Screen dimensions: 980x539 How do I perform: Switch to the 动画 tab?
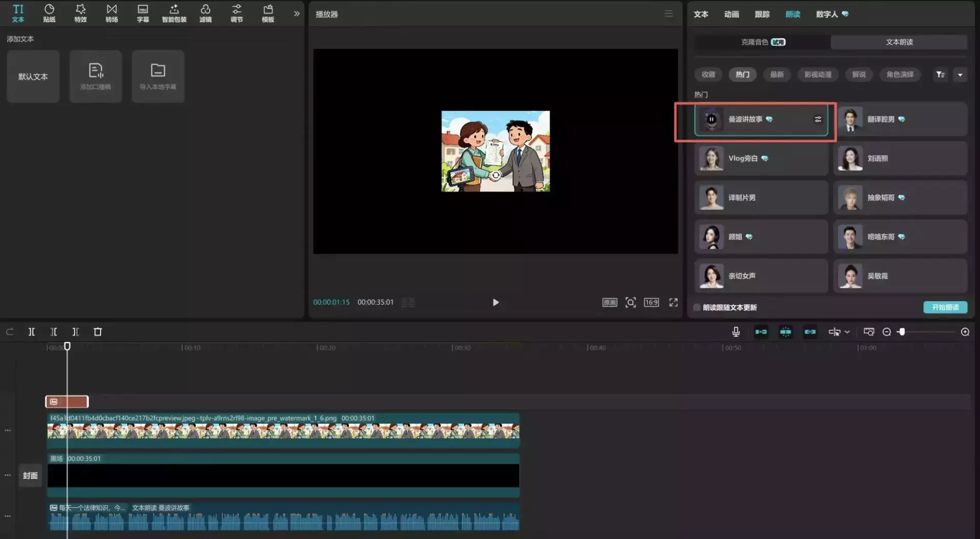click(731, 14)
